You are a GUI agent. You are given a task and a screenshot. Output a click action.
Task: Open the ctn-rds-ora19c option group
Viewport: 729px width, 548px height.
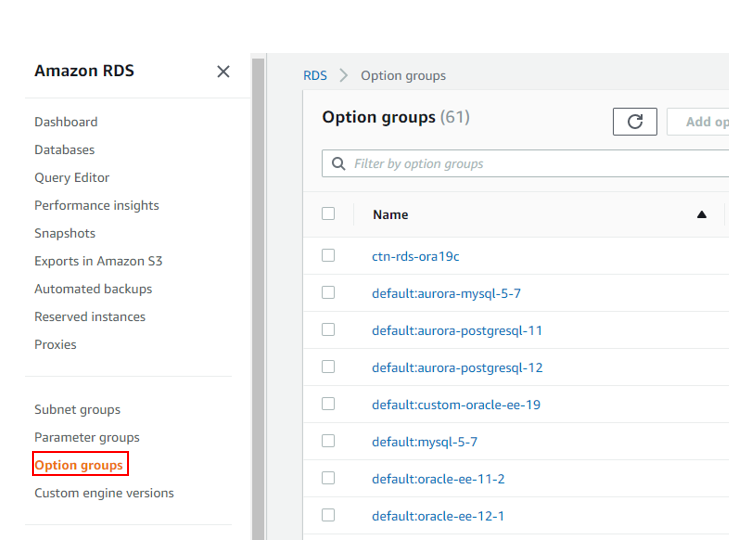416,256
